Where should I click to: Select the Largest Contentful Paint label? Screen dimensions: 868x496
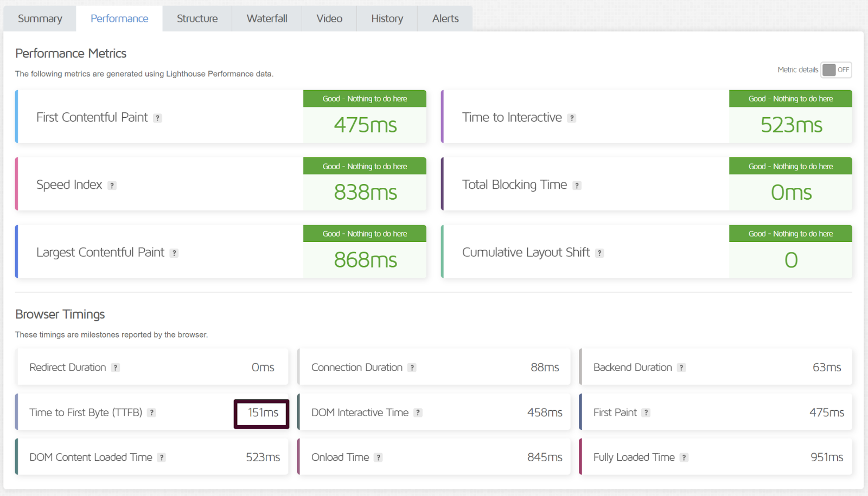click(x=100, y=252)
